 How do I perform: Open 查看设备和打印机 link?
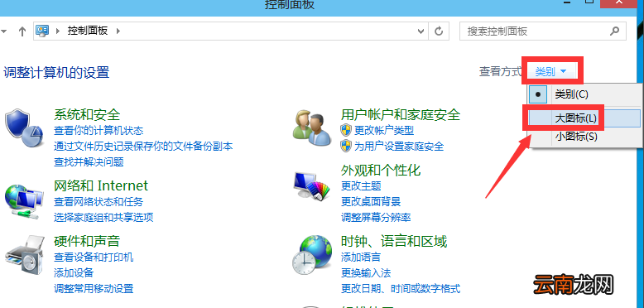point(94,257)
